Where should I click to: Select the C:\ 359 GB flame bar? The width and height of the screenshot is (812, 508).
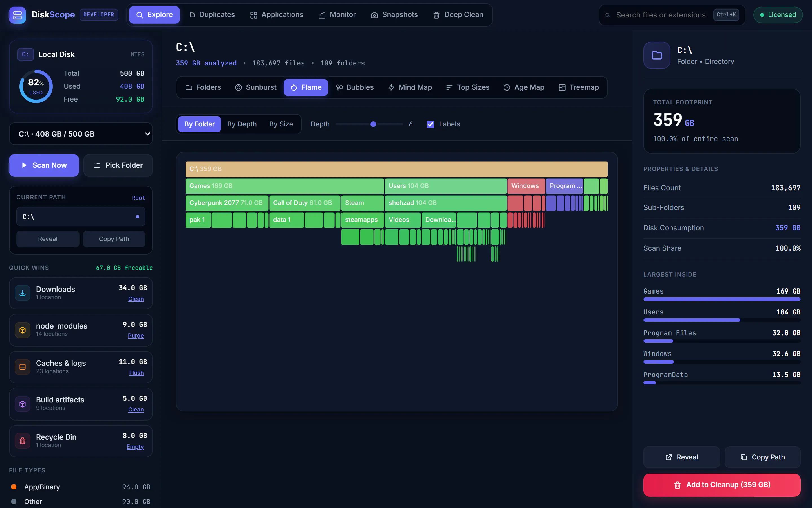coord(396,169)
